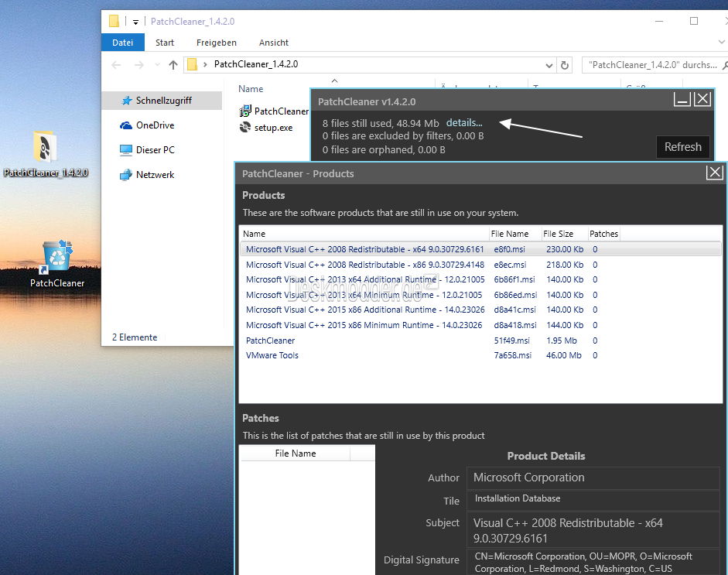Viewport: 728px width, 575px height.
Task: Click the Subject field value
Action: tap(593, 530)
